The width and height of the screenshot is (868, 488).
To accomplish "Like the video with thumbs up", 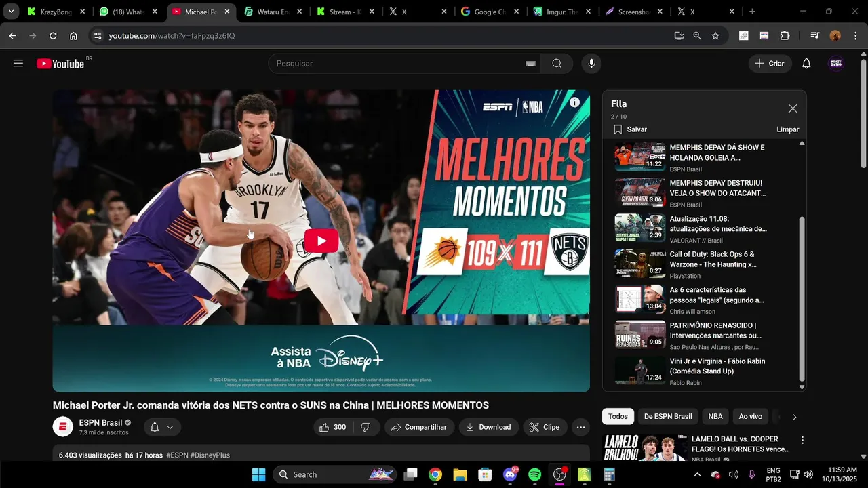I will (x=332, y=427).
